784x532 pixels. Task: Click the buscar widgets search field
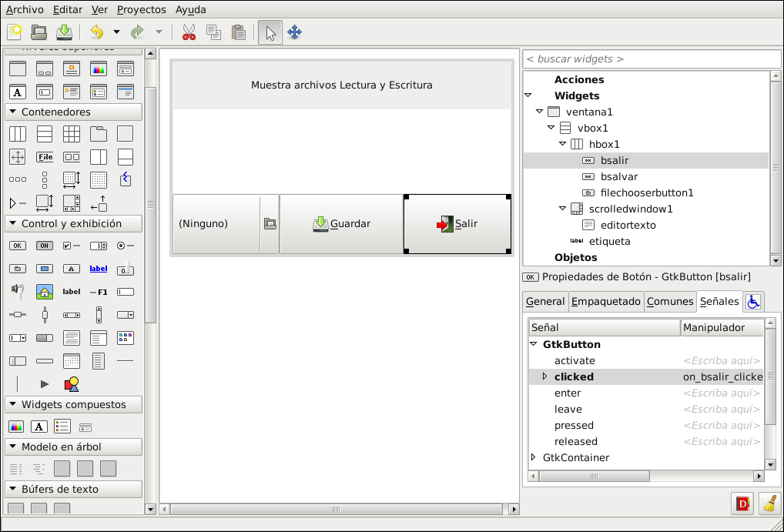(x=652, y=59)
